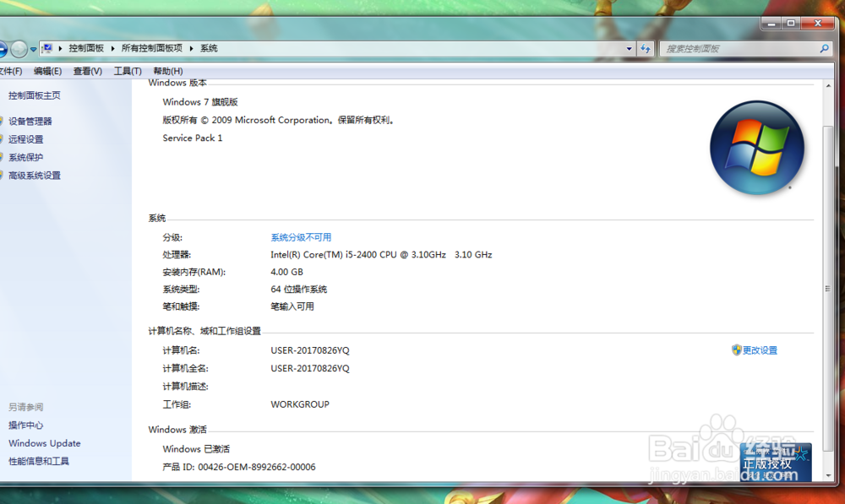The width and height of the screenshot is (845, 504).
Task: Click the forward navigation arrow button
Action: [19, 49]
